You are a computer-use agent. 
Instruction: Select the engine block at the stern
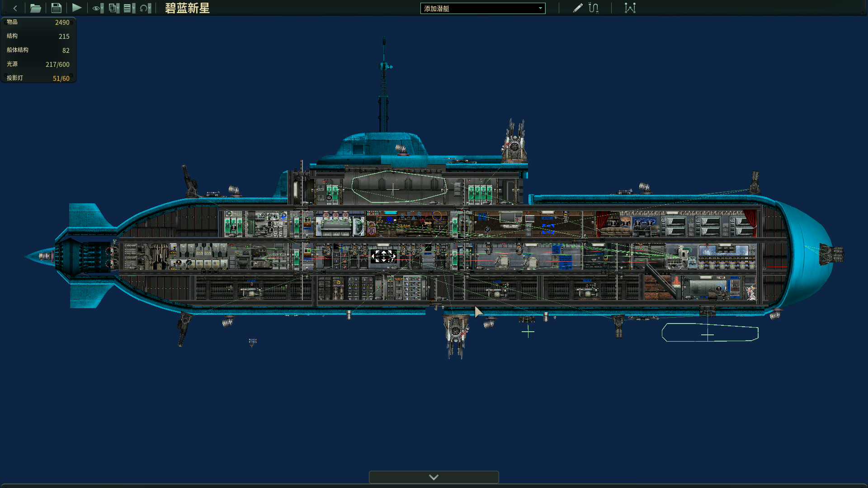[x=84, y=257]
